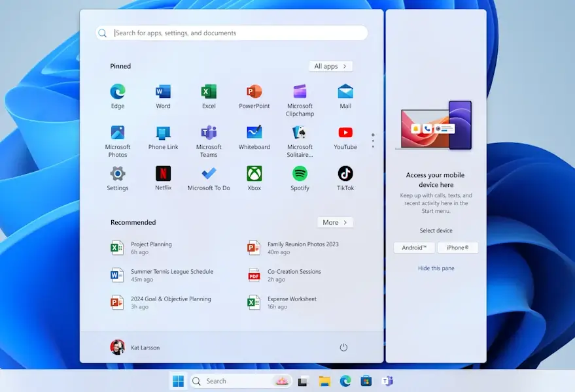Image resolution: width=575 pixels, height=392 pixels.
Task: Open the Mail app
Action: [345, 96]
